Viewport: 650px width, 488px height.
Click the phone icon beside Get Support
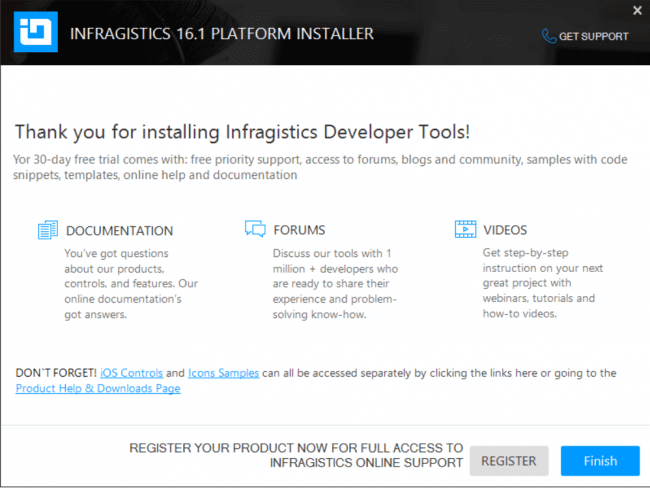click(548, 36)
